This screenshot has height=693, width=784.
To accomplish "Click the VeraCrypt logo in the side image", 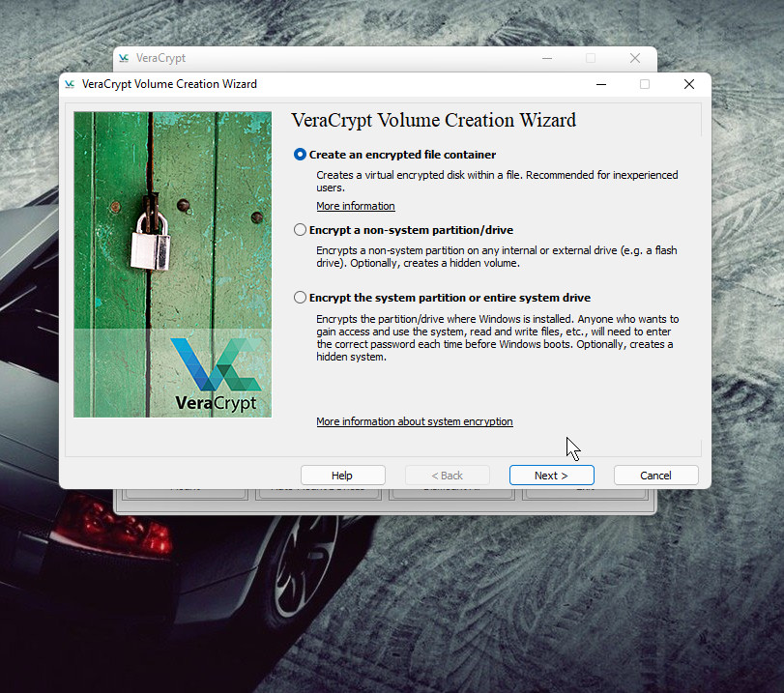I will [x=216, y=375].
